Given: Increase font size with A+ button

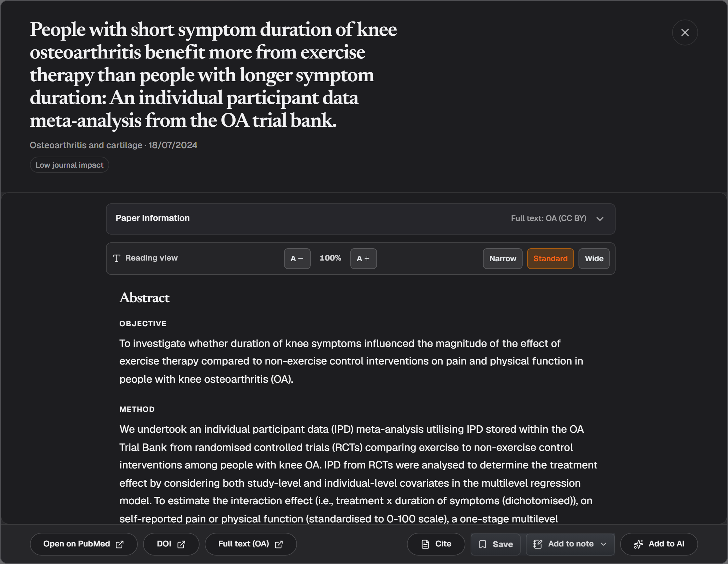Looking at the screenshot, I should coord(363,259).
